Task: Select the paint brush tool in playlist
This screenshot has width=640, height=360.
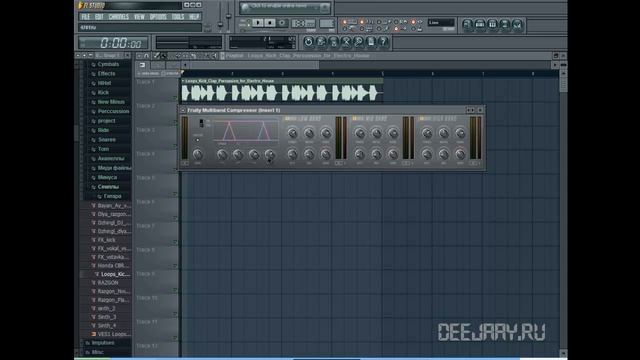Action: coord(163,56)
